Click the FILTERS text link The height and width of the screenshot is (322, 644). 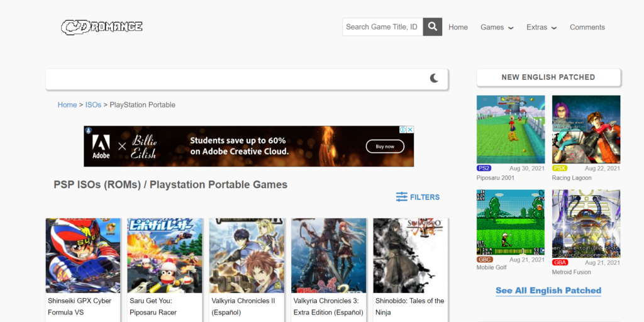click(x=425, y=197)
